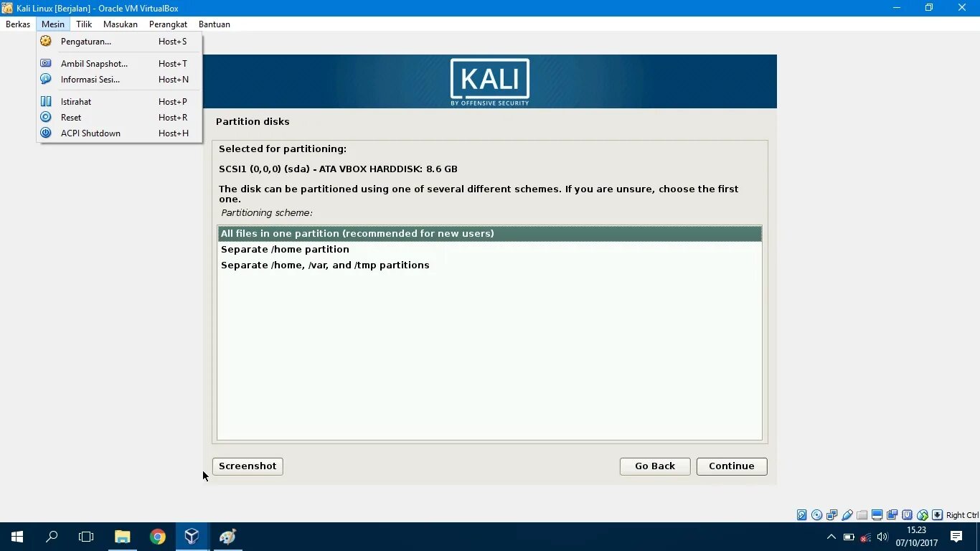Viewport: 980px width, 551px height.
Task: Click the Right Ctrl host key label
Action: pos(962,515)
